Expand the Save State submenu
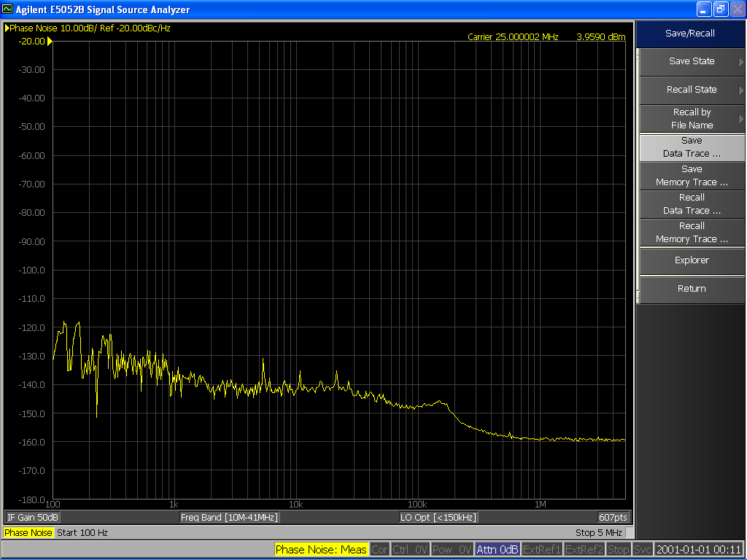This screenshot has width=747, height=560. [692, 61]
